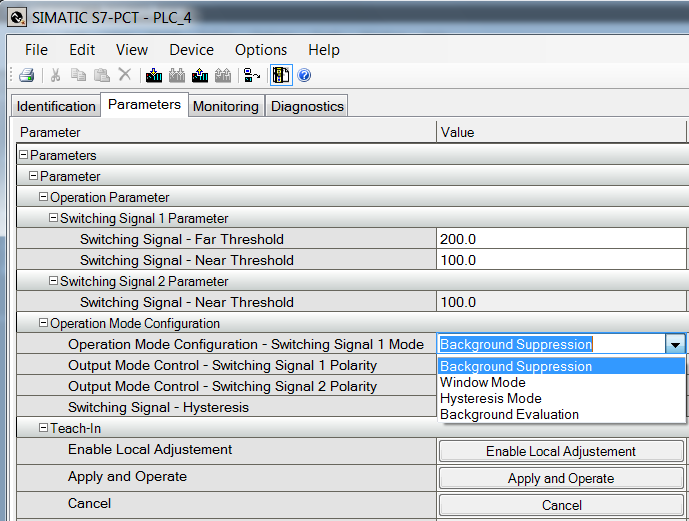The image size is (689, 521).
Task: Click the Cancel button
Action: pyautogui.click(x=561, y=505)
